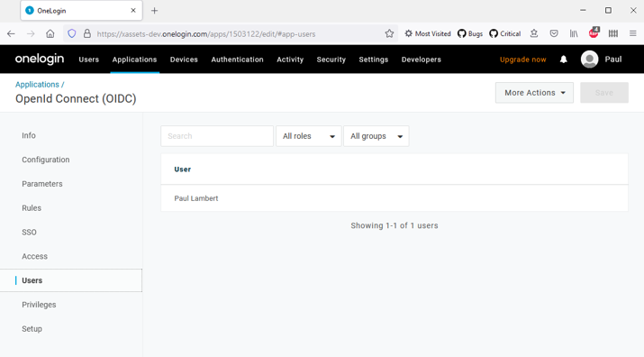This screenshot has height=357, width=644.
Task: Click the Applications breadcrumb link
Action: coord(37,85)
